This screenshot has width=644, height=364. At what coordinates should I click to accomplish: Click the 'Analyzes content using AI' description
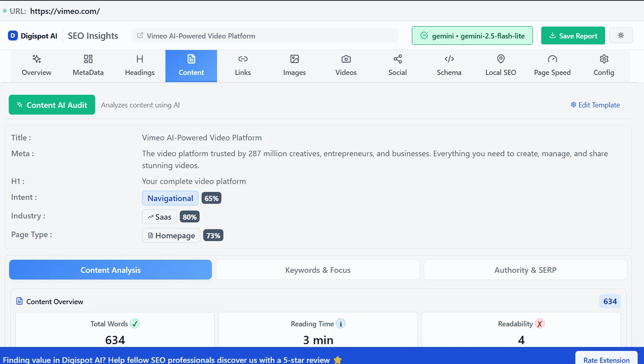tap(140, 105)
